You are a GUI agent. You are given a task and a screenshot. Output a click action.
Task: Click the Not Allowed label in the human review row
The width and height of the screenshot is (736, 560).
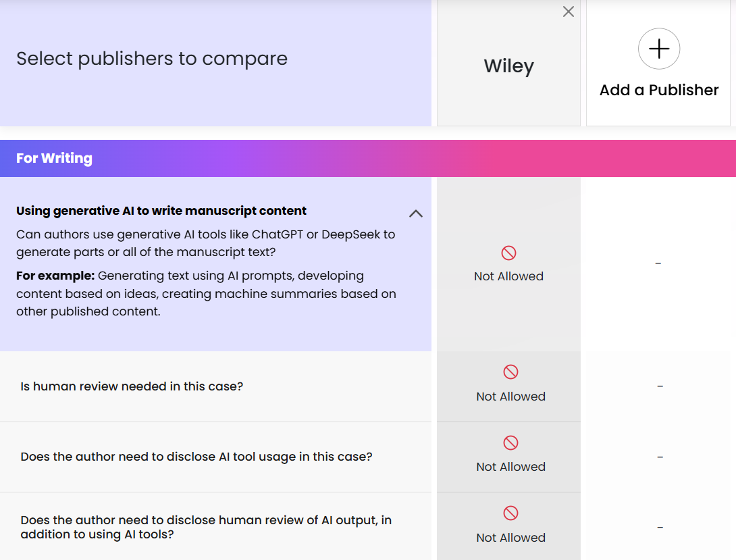coord(510,396)
